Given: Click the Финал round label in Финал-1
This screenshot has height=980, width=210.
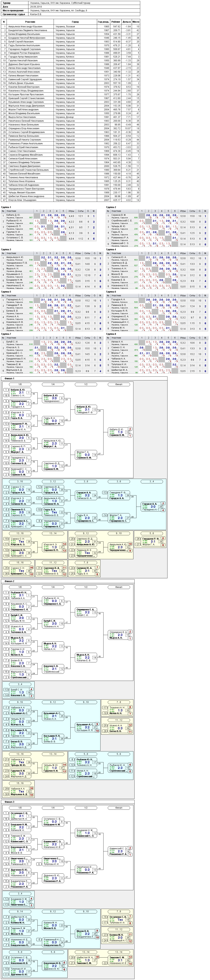Looking at the screenshot, I should (119, 384).
